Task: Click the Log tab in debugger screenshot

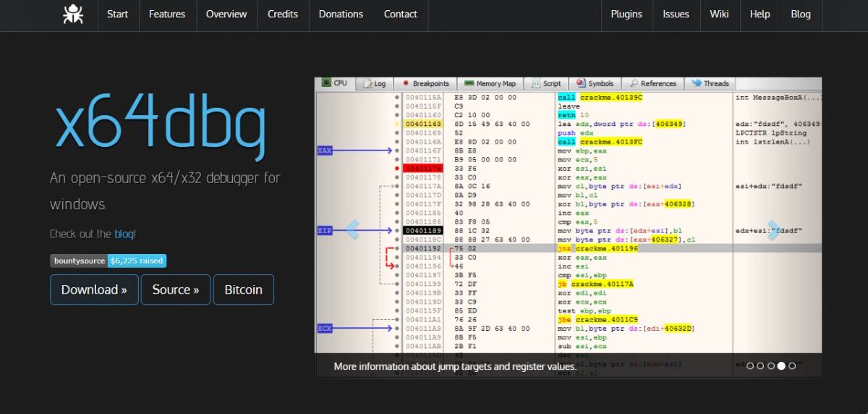Action: 375,83
